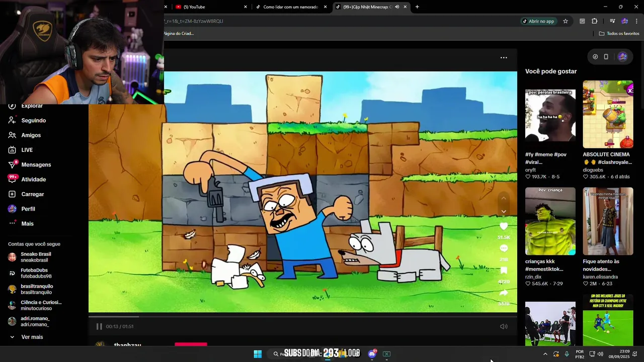Open Todos os favoritos folder
The image size is (644, 362).
pyautogui.click(x=619, y=34)
